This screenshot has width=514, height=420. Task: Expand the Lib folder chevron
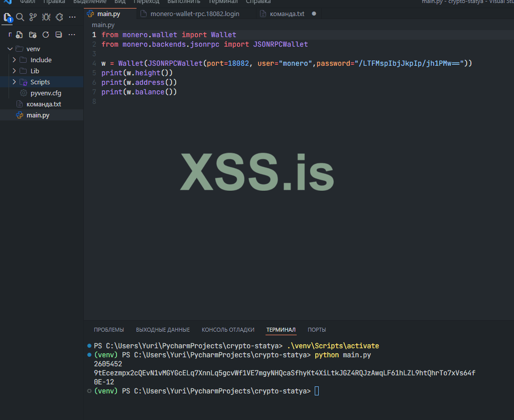(14, 71)
